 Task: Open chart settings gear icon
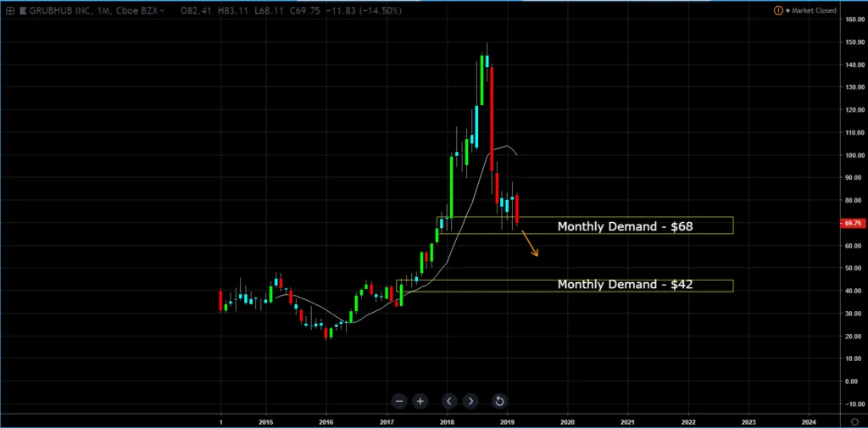tap(854, 422)
